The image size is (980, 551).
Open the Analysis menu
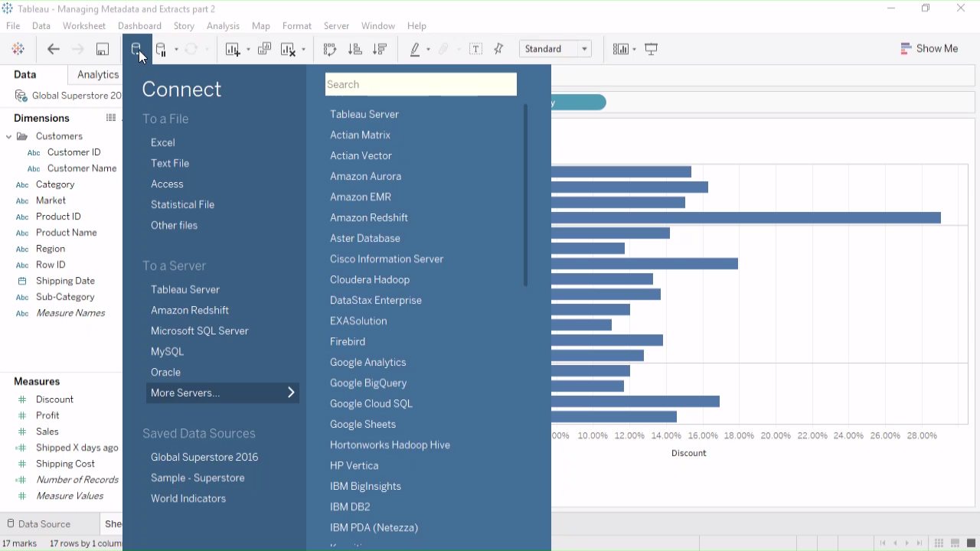point(223,26)
